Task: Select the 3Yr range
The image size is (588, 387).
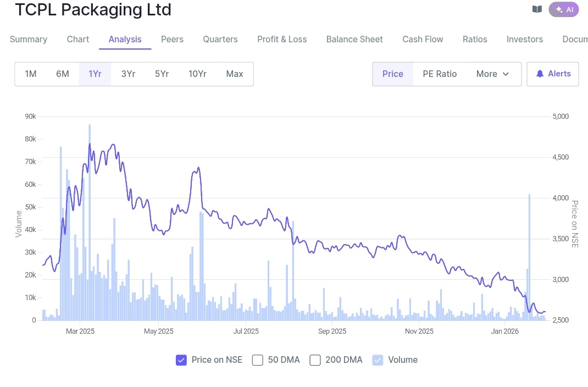Action: coord(128,74)
